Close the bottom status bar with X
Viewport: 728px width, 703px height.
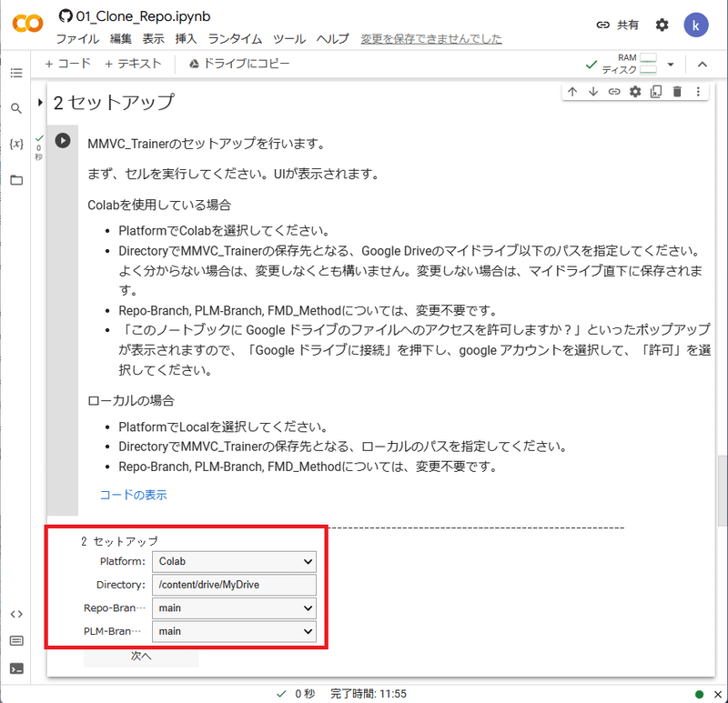718,694
